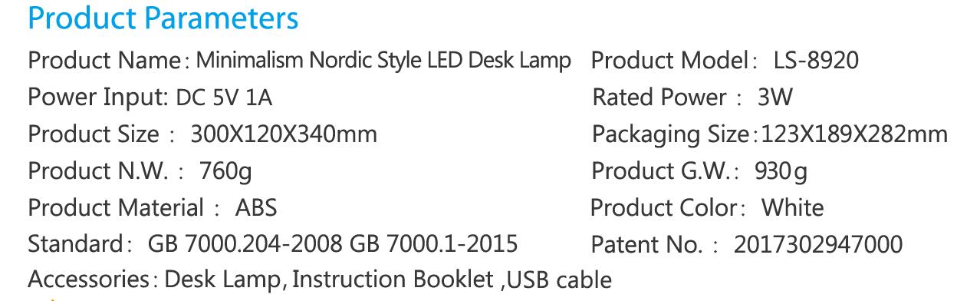Click the Packaging Size 123X189X282mm value
Screen dimensions: 980x301
click(854, 134)
